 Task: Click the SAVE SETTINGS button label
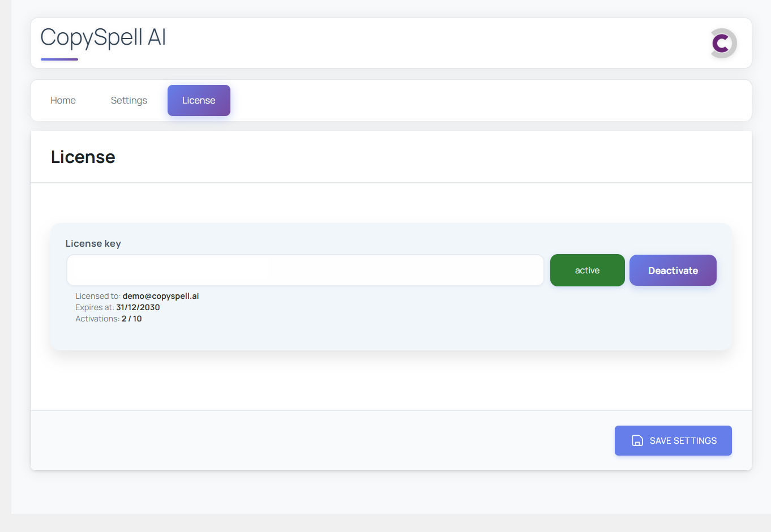point(683,441)
